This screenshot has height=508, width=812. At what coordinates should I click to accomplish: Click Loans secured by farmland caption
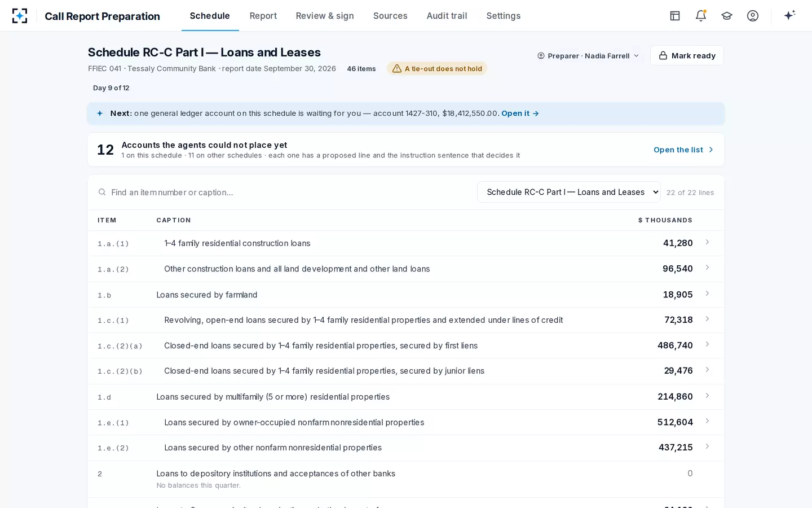coord(207,295)
